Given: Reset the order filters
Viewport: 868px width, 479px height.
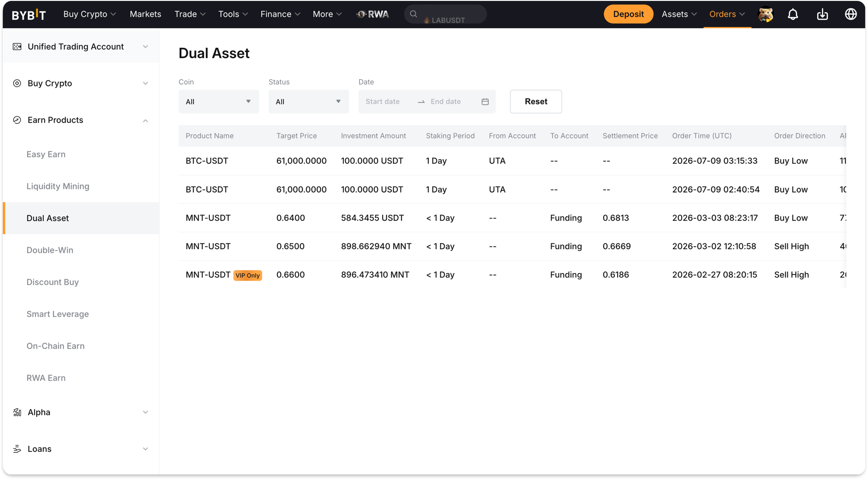Looking at the screenshot, I should (x=536, y=102).
